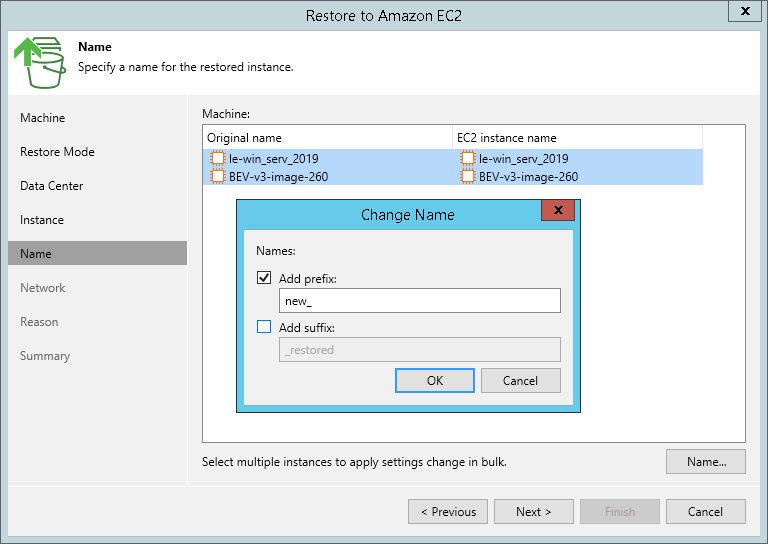Open the Reason wizard step

39,322
